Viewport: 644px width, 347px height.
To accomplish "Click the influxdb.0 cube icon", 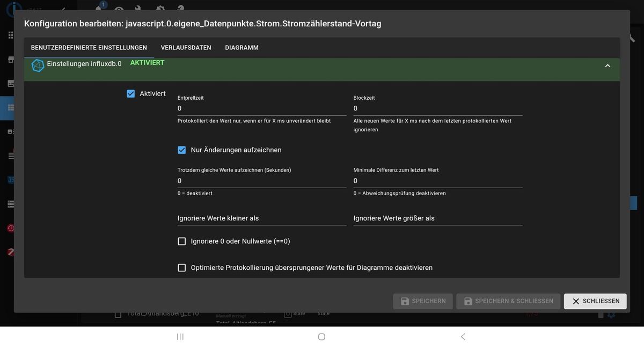I will coord(38,65).
